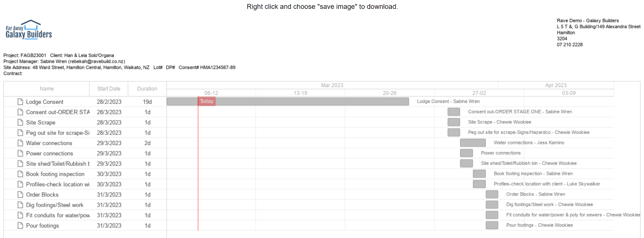Click the Duration column header
Screen dimensions: 644x238
click(x=147, y=89)
